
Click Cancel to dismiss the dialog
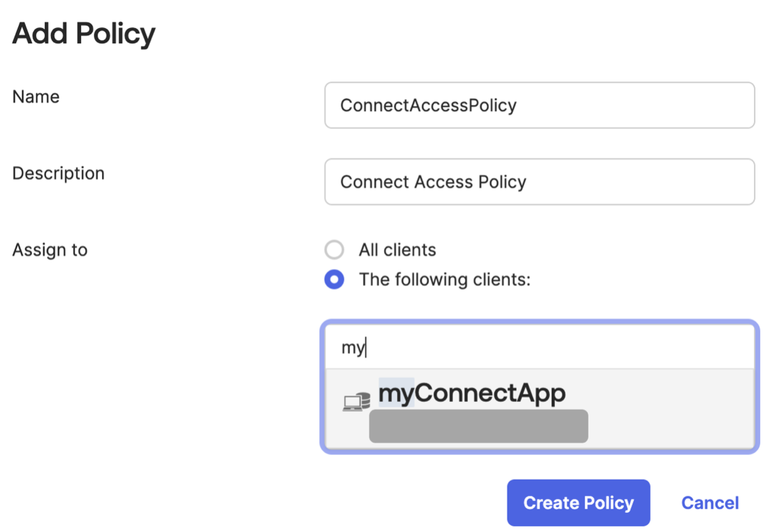click(x=710, y=502)
